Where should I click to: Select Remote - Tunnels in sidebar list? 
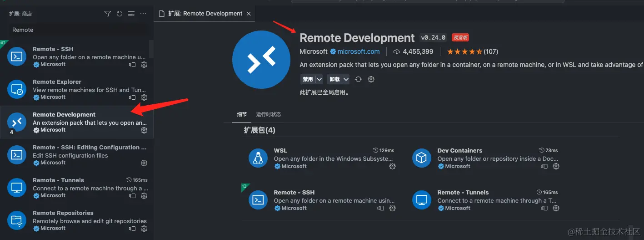[x=76, y=188]
